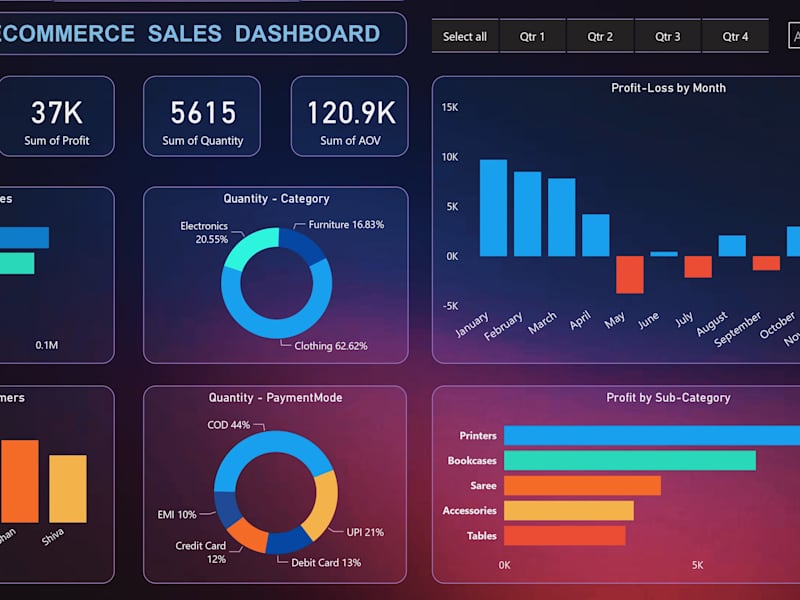This screenshot has height=600, width=800.
Task: Filter dashboard by Qtr 4
Action: click(735, 36)
